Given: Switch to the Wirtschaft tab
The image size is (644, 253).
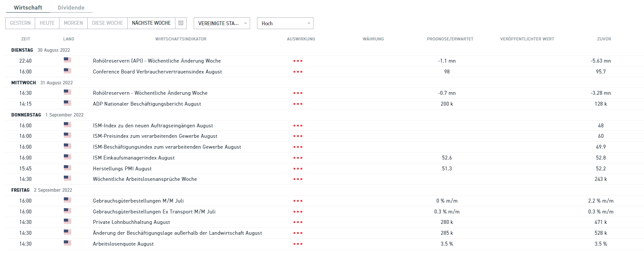Looking at the screenshot, I should pos(28,8).
